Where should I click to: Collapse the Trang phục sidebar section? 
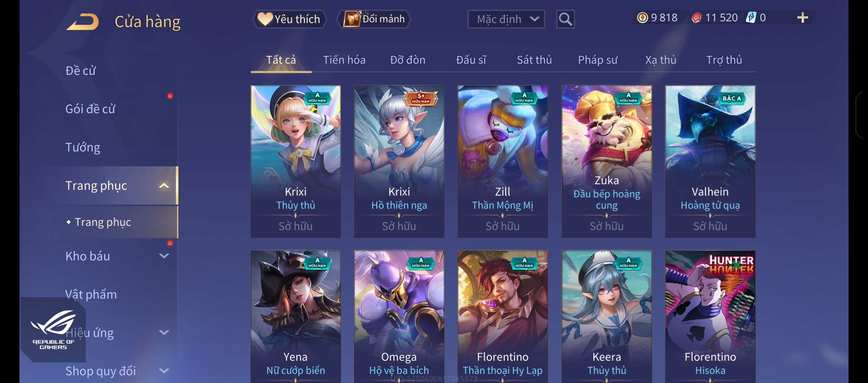tap(164, 185)
